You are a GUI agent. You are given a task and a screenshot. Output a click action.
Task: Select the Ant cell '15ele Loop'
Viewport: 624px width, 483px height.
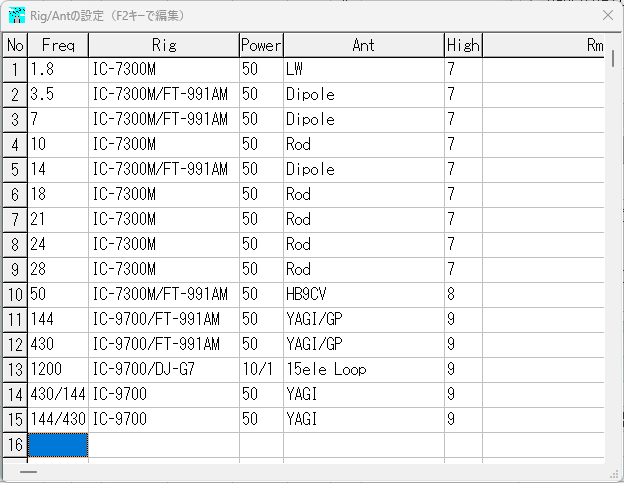click(364, 370)
